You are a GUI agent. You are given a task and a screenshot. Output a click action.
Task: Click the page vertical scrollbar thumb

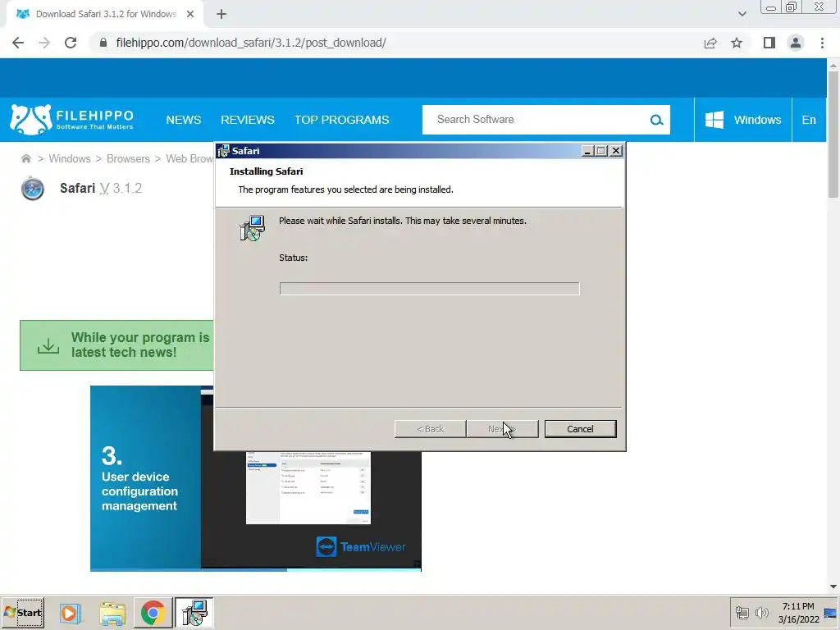(x=833, y=134)
